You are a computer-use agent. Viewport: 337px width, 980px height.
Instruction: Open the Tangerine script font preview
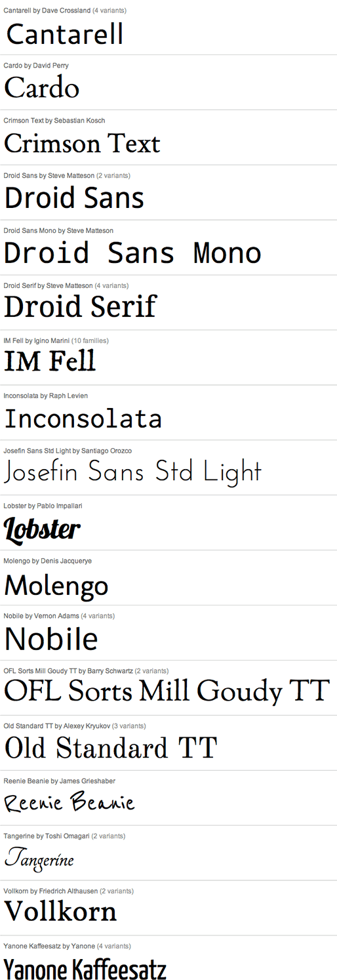click(39, 858)
